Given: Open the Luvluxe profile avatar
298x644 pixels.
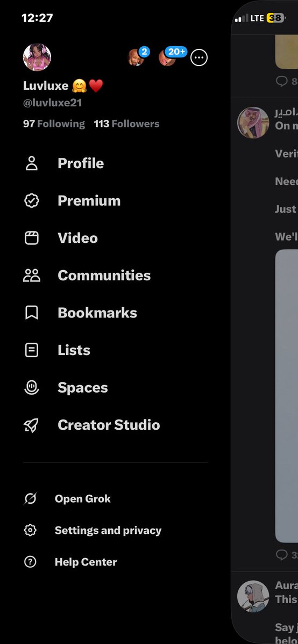Looking at the screenshot, I should [37, 57].
